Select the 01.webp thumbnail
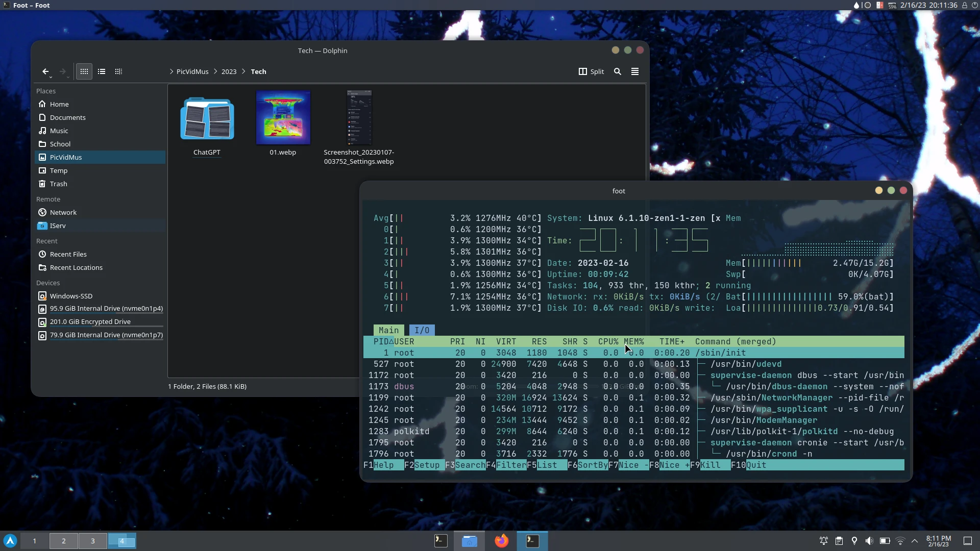This screenshot has height=551, width=980. [x=283, y=117]
